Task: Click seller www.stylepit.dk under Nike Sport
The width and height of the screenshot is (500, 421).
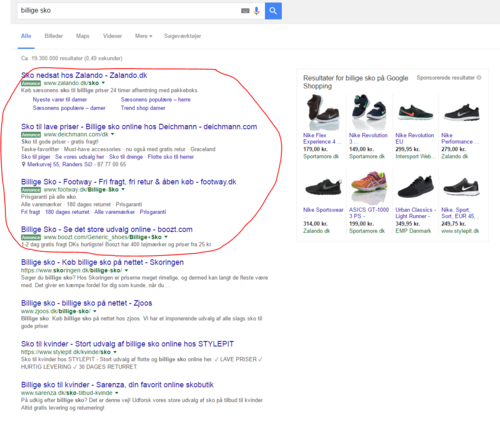Action: point(460,231)
